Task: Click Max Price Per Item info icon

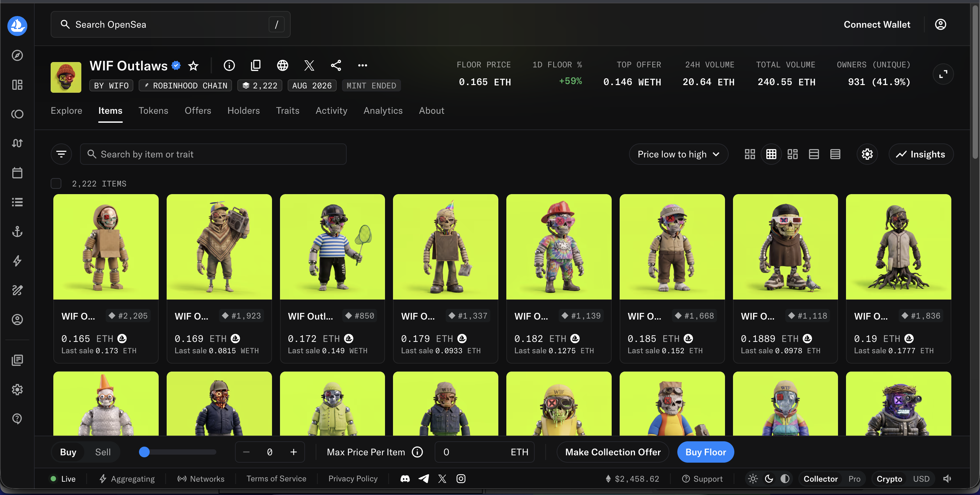Action: coord(417,452)
